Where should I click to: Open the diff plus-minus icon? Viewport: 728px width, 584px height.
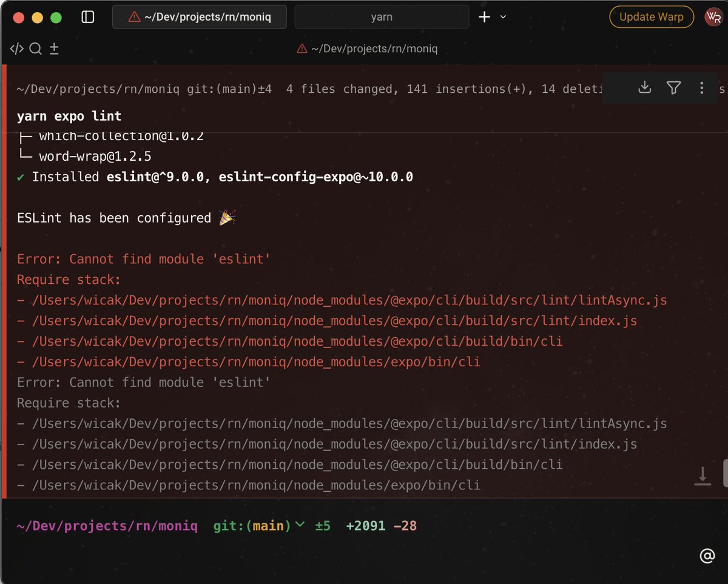point(54,49)
